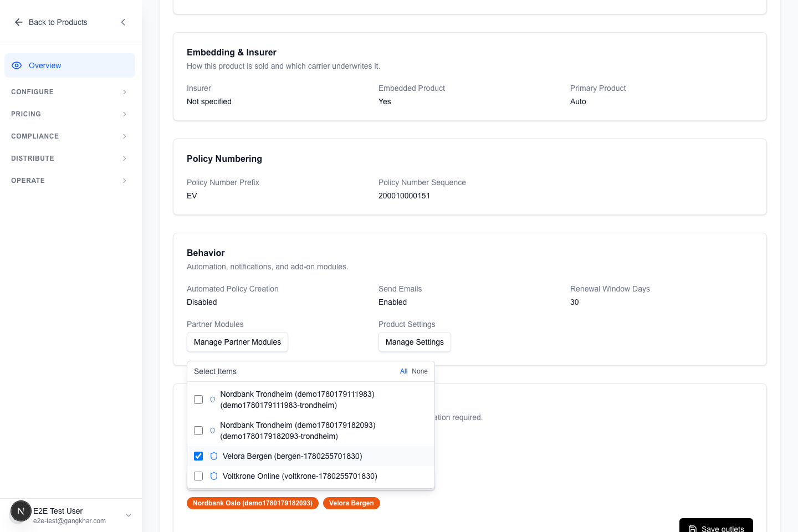Uncheck the Velora Bergen checkbox
Viewport: 798px width, 532px height.
198,456
